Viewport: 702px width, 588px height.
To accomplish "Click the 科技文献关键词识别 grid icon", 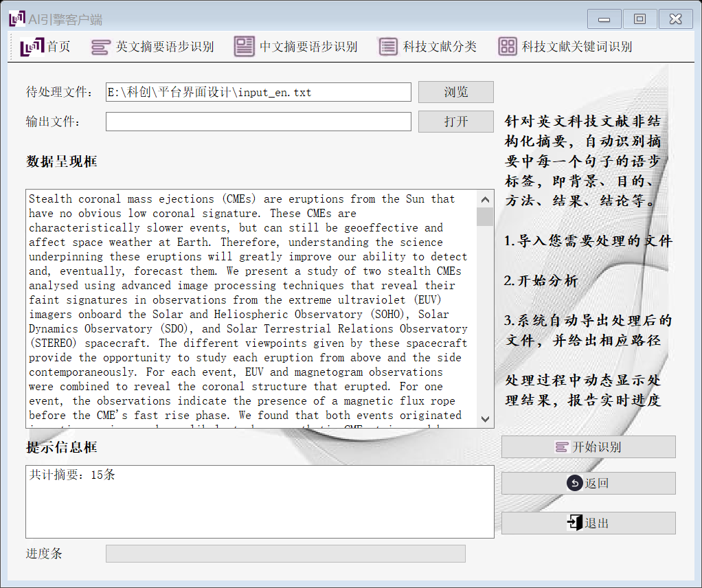I will (508, 47).
